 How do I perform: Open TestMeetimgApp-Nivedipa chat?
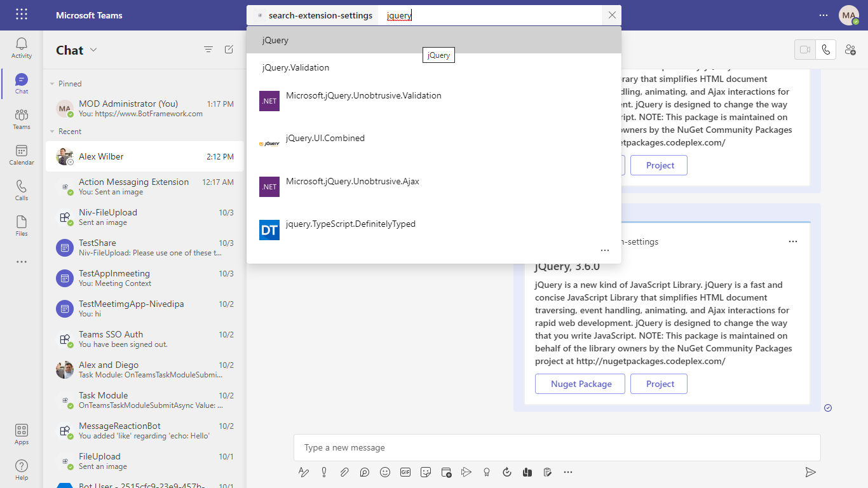pos(144,309)
